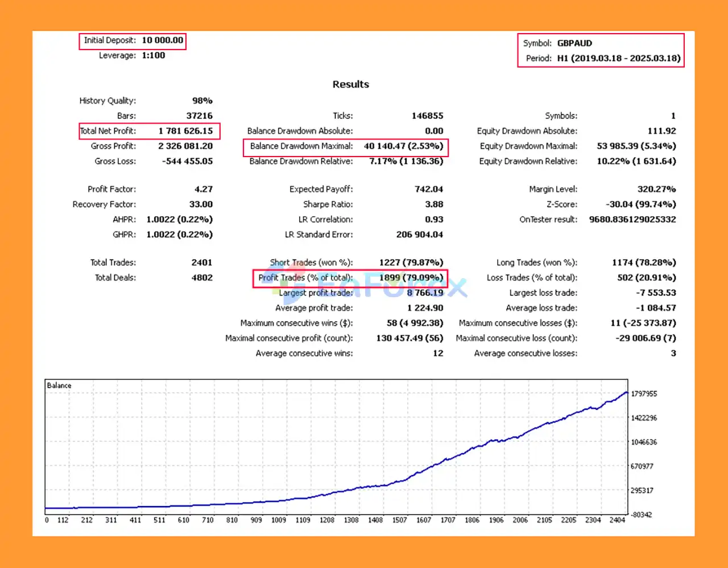Click the Period H1 date range
The height and width of the screenshot is (568, 728).
pyautogui.click(x=618, y=58)
